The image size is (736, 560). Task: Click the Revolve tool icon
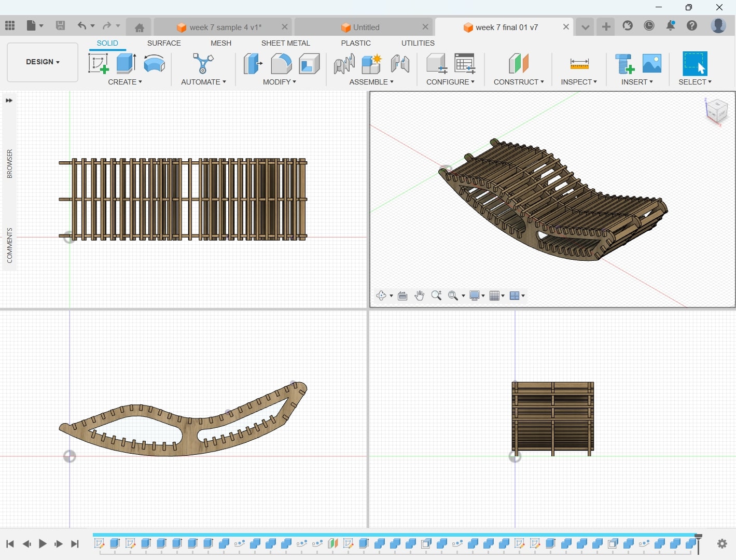pyautogui.click(x=154, y=64)
